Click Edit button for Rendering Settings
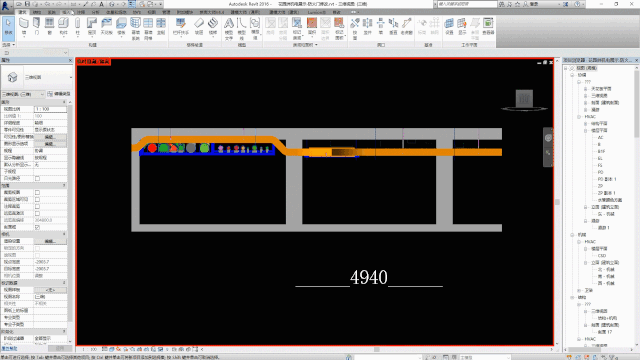Screen dimensions: 640x360 (x=50, y=241)
